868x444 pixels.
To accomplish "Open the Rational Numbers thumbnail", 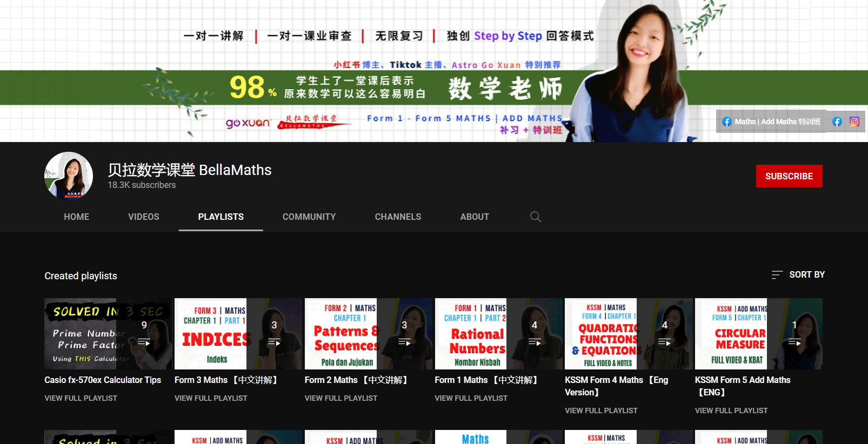I will (x=499, y=334).
